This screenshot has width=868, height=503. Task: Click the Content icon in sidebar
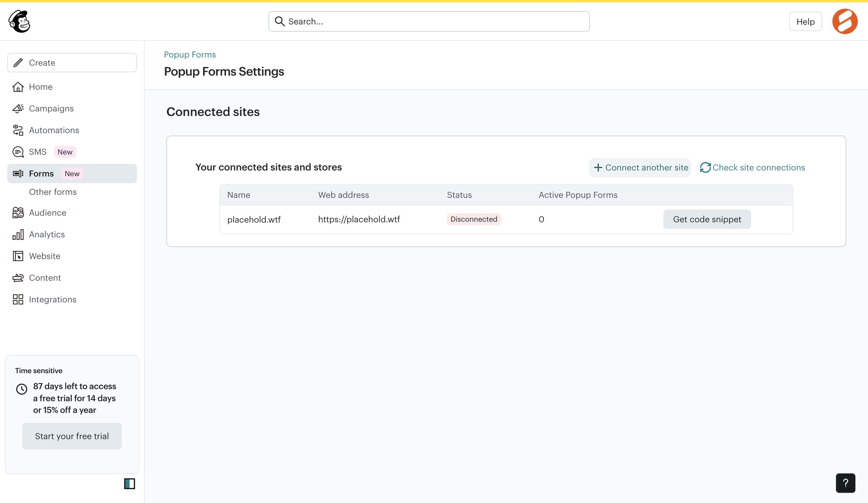pos(18,278)
